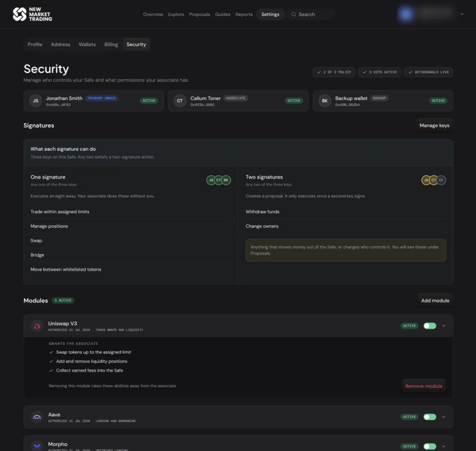Click the Morpho module icon
Viewport: 476px width, 451px height.
click(x=37, y=446)
